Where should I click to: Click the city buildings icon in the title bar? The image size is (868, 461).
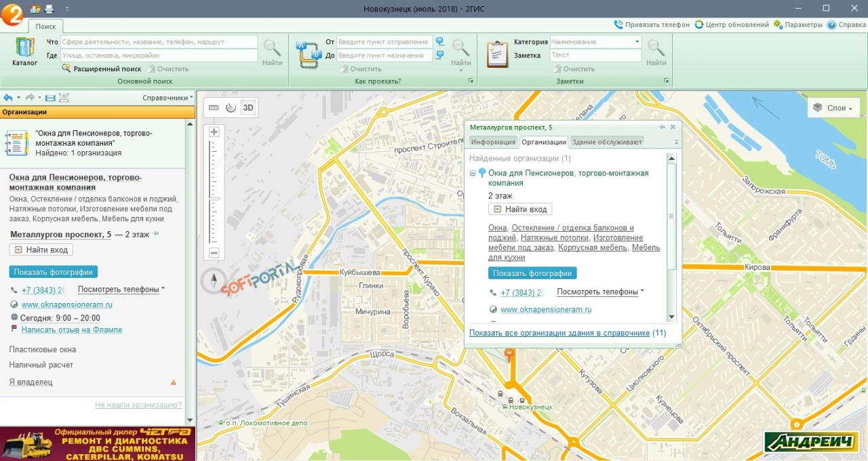pos(35,9)
